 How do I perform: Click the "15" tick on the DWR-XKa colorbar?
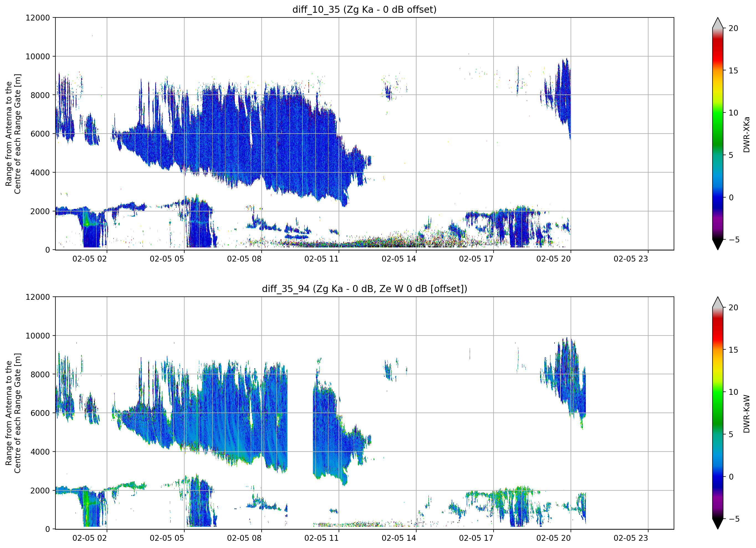point(733,71)
